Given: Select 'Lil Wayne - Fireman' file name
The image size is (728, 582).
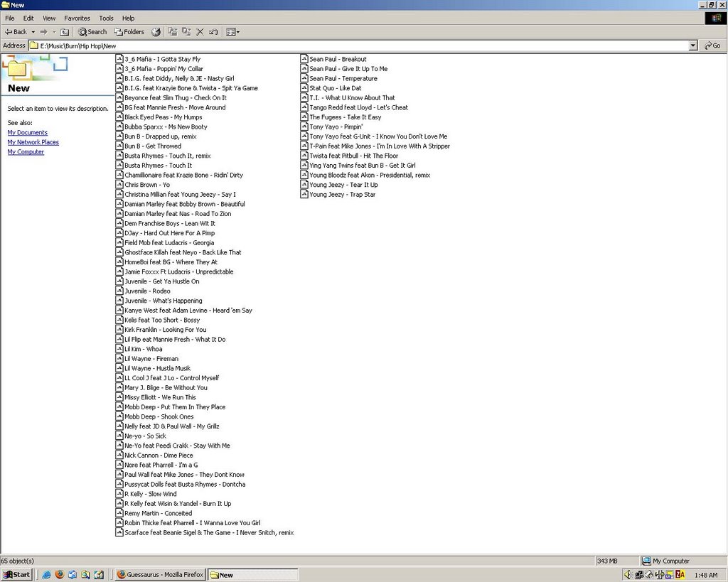Looking at the screenshot, I should pyautogui.click(x=151, y=359).
